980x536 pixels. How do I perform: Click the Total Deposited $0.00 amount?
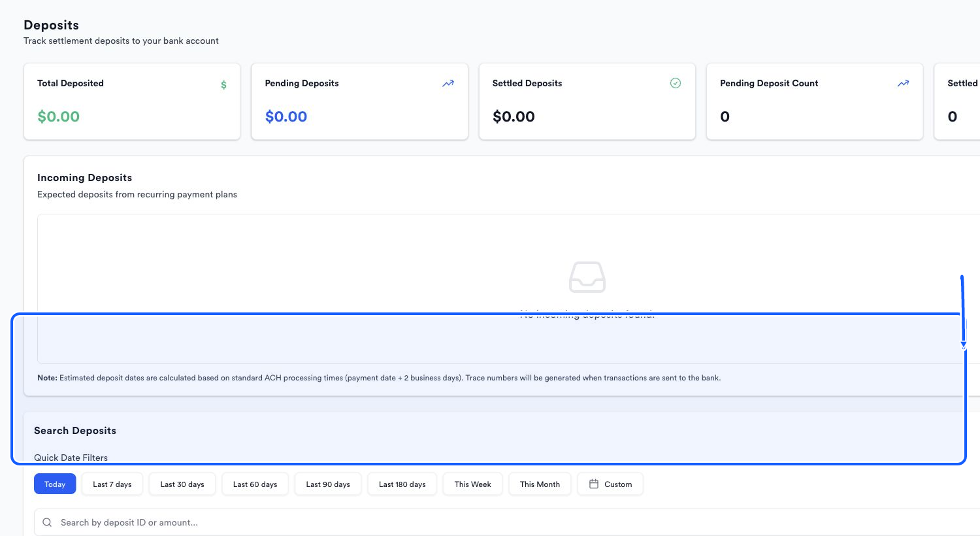pyautogui.click(x=59, y=116)
